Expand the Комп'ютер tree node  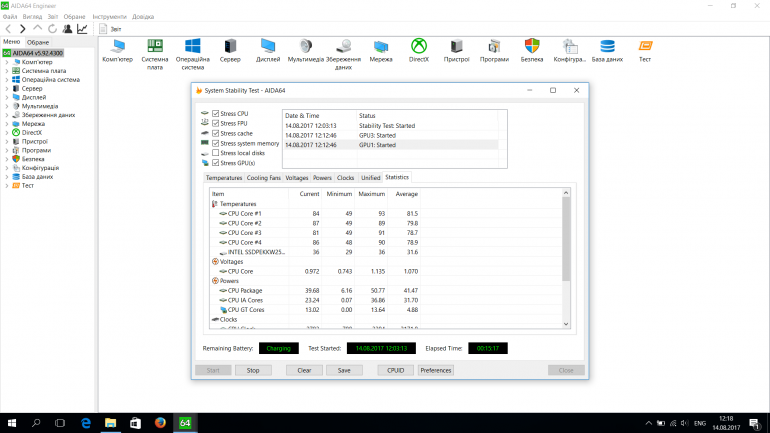[7, 62]
